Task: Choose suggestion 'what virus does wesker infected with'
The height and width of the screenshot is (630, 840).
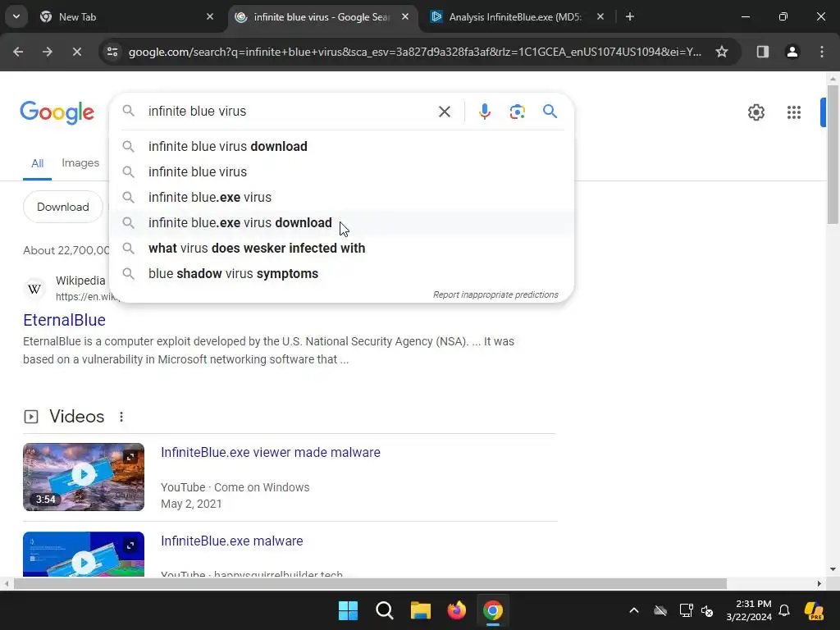Action: click(x=342, y=248)
